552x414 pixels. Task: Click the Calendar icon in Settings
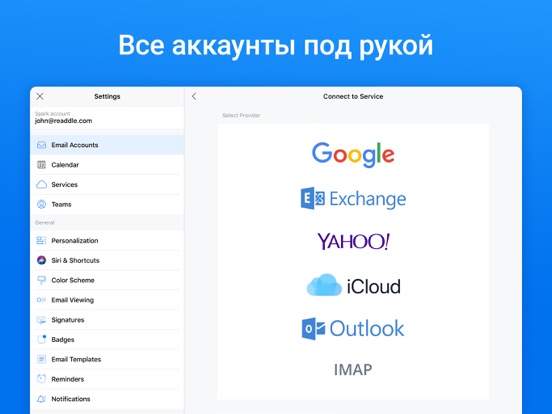pyautogui.click(x=41, y=165)
